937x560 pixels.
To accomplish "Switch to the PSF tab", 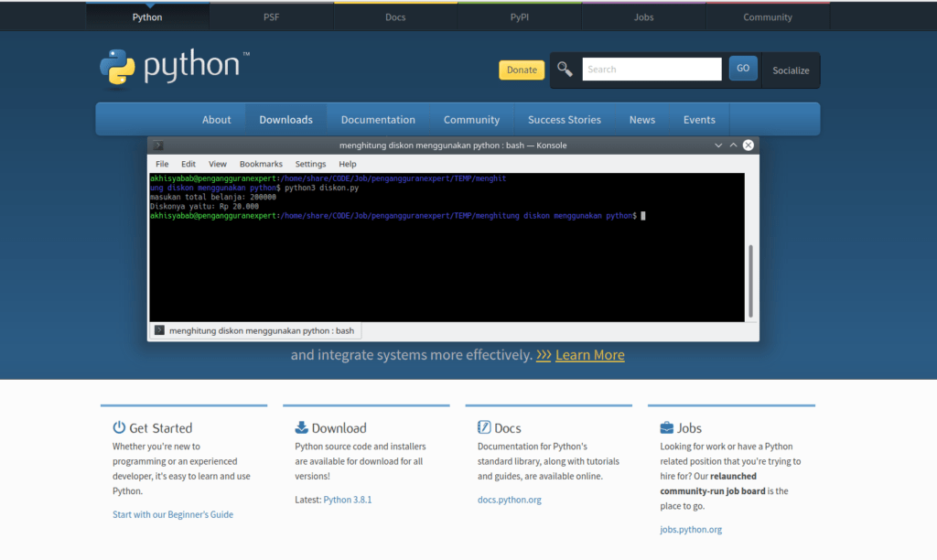I will click(x=271, y=16).
